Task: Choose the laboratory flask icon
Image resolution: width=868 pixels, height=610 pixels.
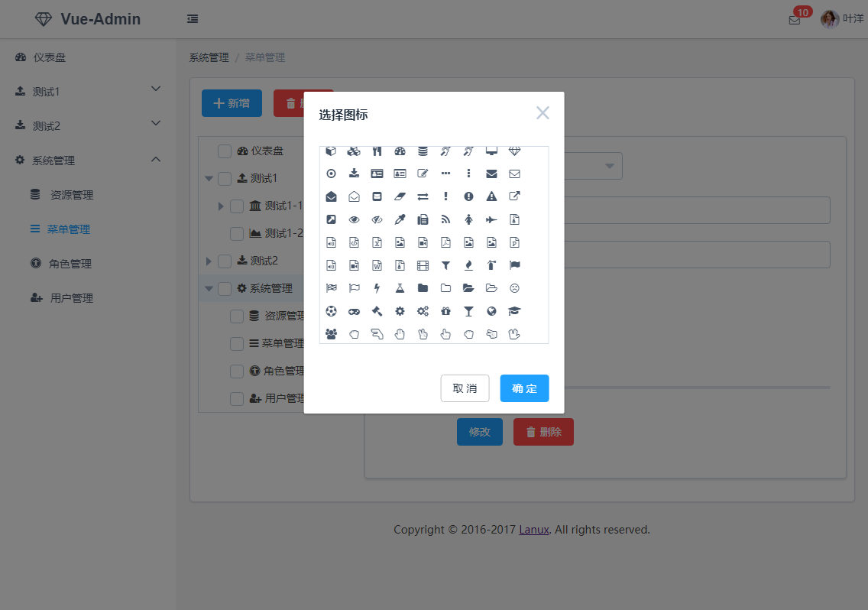Action: tap(400, 289)
